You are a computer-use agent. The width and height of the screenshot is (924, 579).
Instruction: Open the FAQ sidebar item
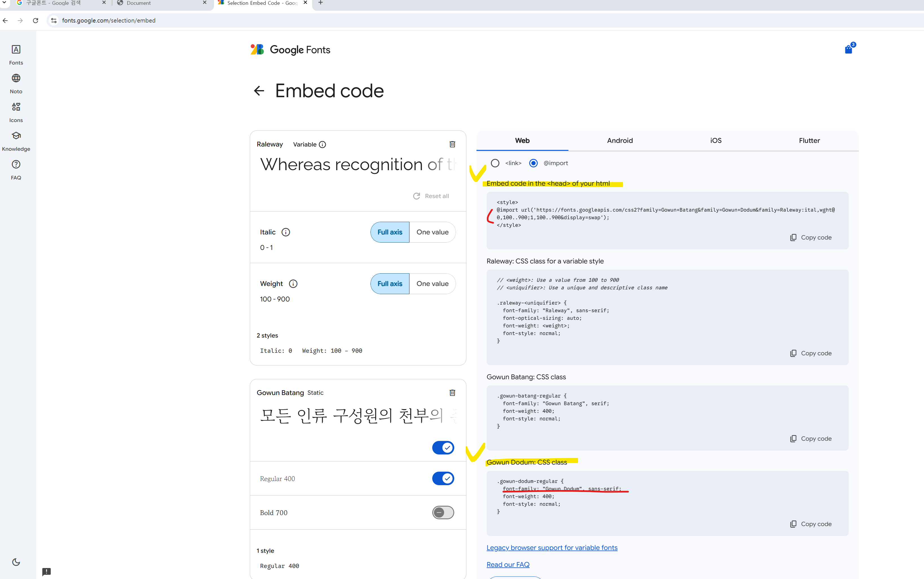16,170
